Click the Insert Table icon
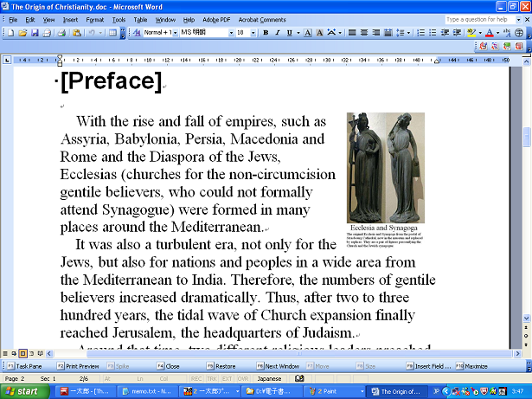Screen dimensions: 532x399 coord(112,33)
